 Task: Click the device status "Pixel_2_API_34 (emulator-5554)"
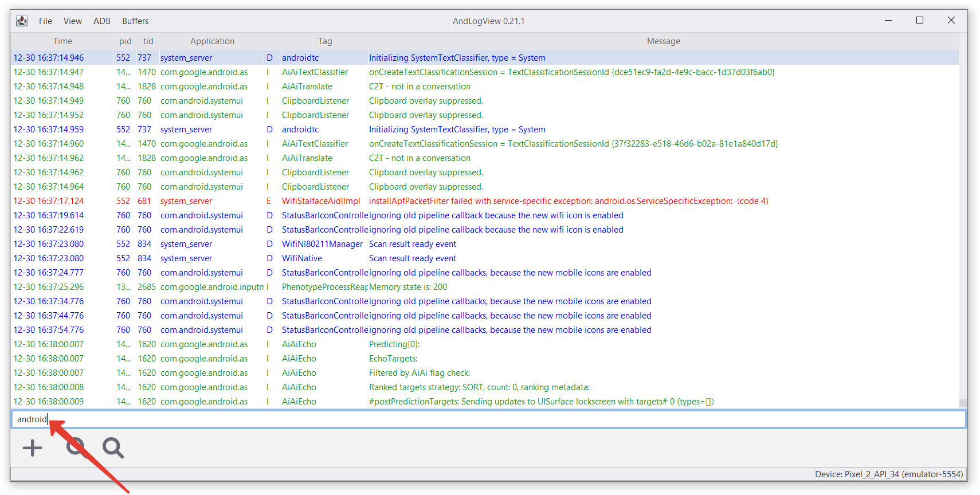904,474
